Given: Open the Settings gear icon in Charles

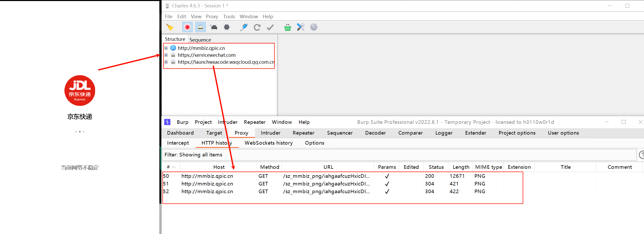Looking at the screenshot, I should click(x=314, y=27).
